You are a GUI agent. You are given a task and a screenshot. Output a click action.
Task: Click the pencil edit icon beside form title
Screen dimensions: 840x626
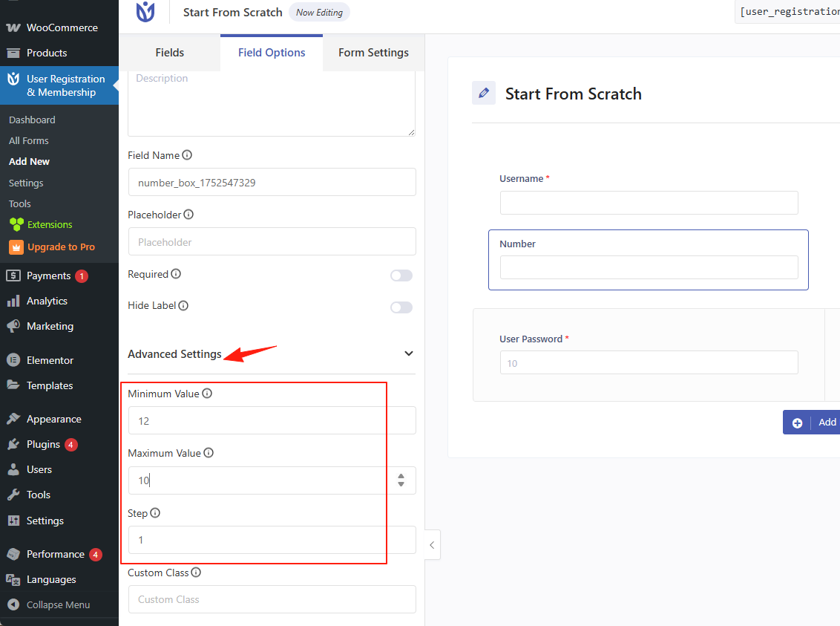pyautogui.click(x=484, y=93)
